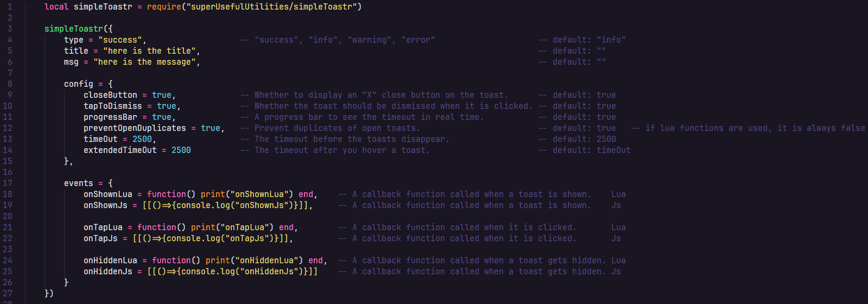Screen dimensions: 868x304
Task: Click the require keyword on line 1
Action: click(x=164, y=7)
